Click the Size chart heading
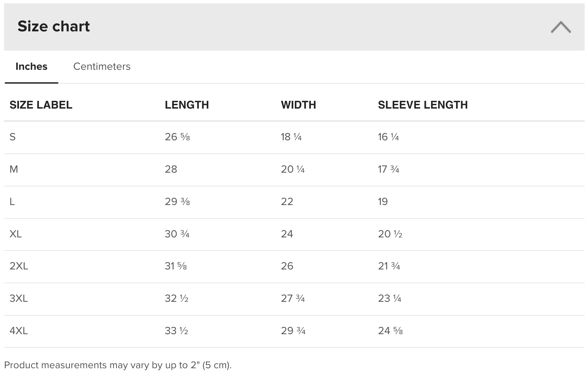 coord(54,26)
